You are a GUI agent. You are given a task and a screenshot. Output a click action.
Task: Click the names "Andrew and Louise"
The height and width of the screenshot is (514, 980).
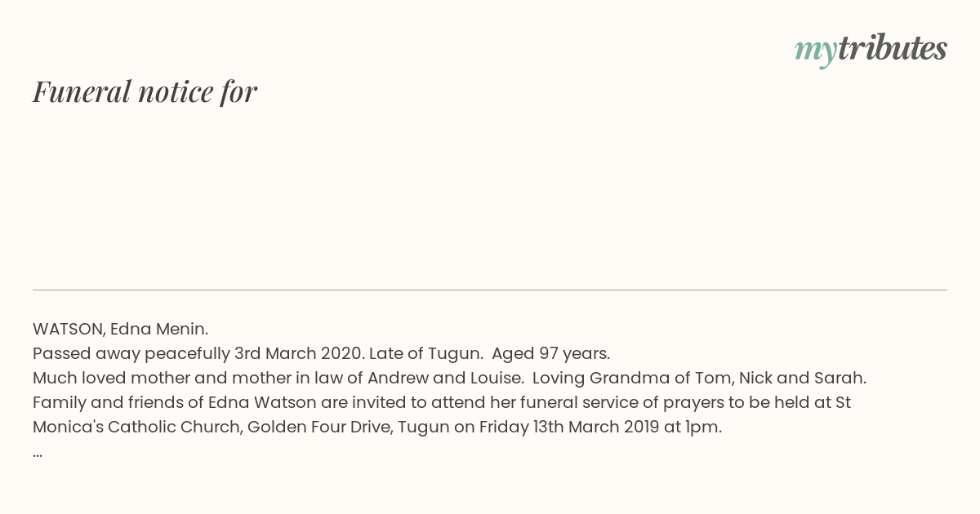[x=443, y=378]
